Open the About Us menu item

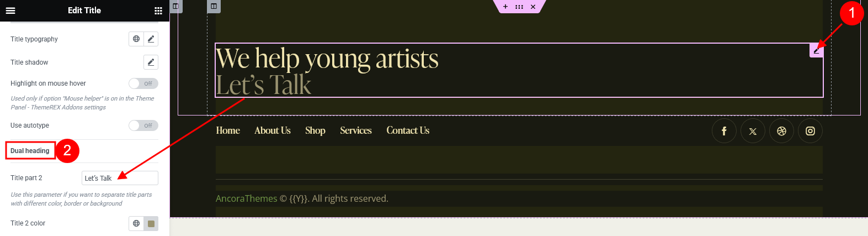(x=273, y=130)
